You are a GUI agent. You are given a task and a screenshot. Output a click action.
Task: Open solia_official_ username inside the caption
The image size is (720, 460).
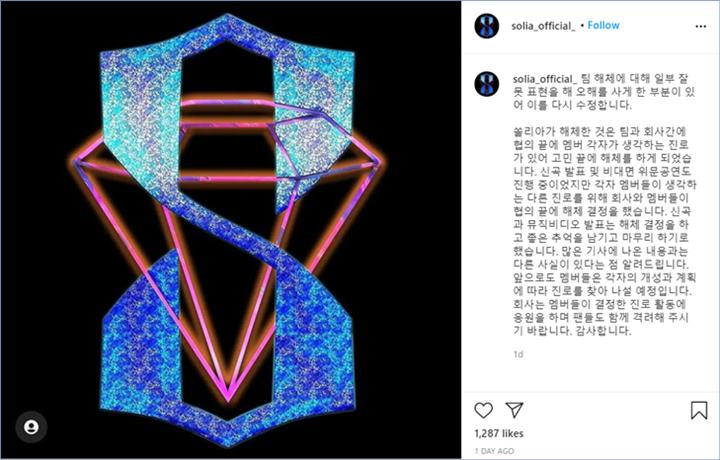545,79
